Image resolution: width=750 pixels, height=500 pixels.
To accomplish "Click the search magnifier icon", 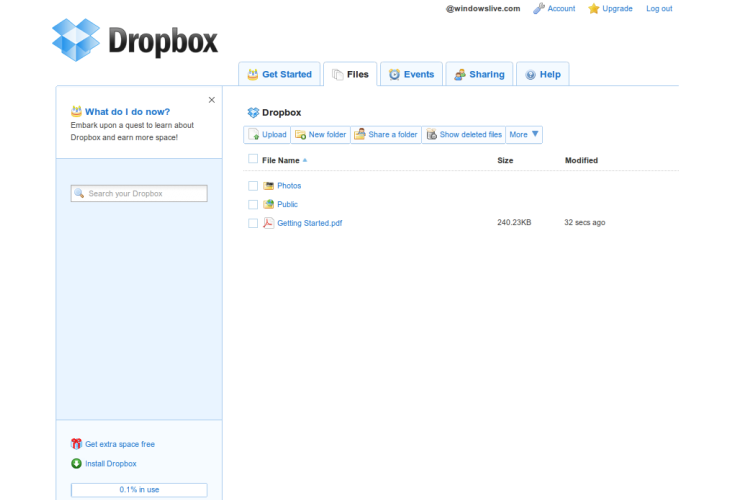I will pyautogui.click(x=79, y=193).
